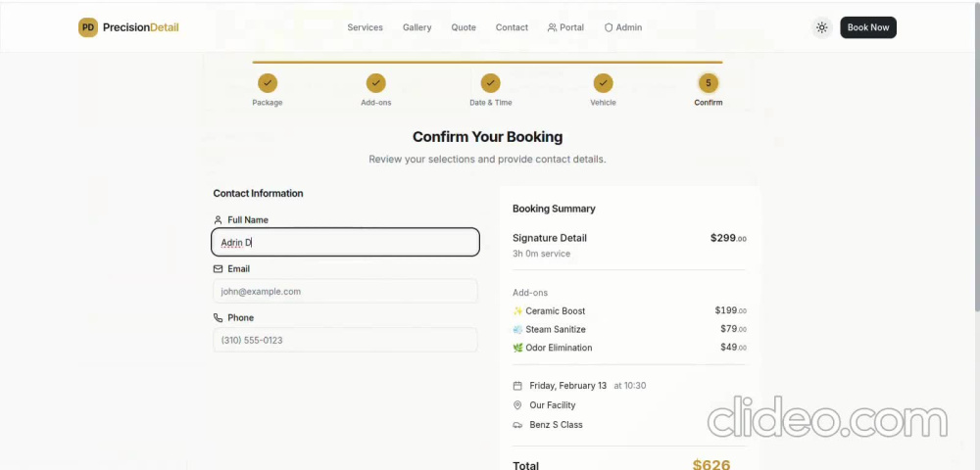Focus the Phone number field
The height and width of the screenshot is (470, 980).
coord(346,340)
